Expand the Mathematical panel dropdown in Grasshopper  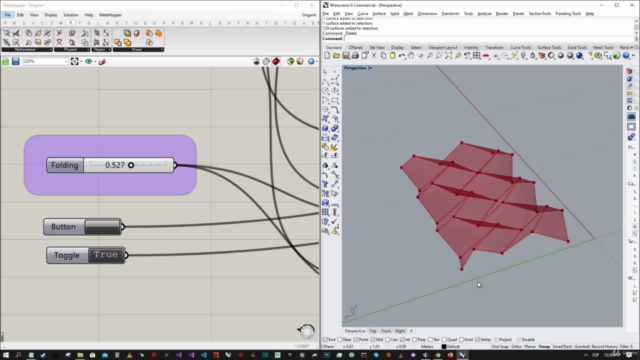click(50, 50)
